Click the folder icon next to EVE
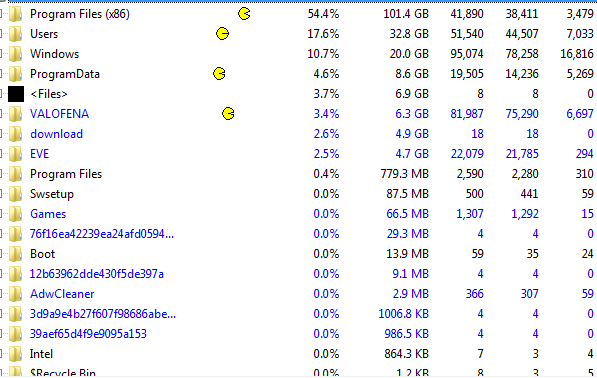 coord(15,154)
